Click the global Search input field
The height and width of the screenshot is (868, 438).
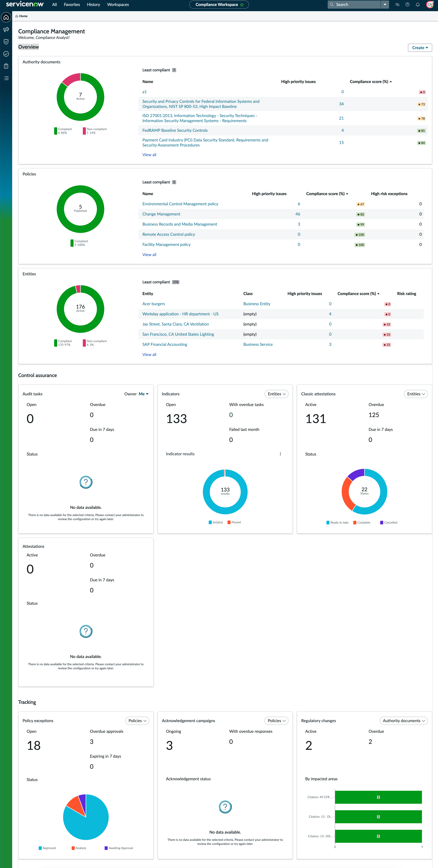[354, 5]
